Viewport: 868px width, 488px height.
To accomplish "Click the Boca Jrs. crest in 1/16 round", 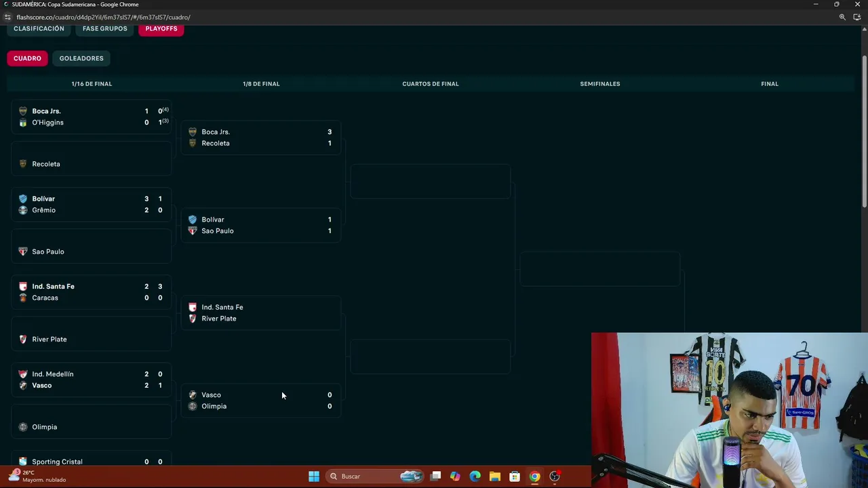I will click(23, 111).
